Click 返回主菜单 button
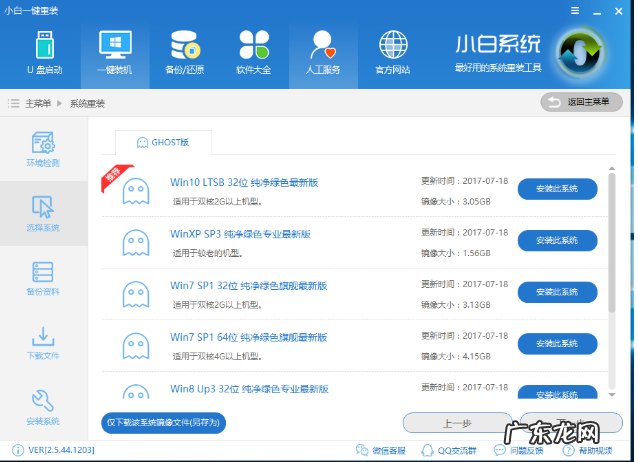Image resolution: width=638 pixels, height=462 pixels. point(581,102)
